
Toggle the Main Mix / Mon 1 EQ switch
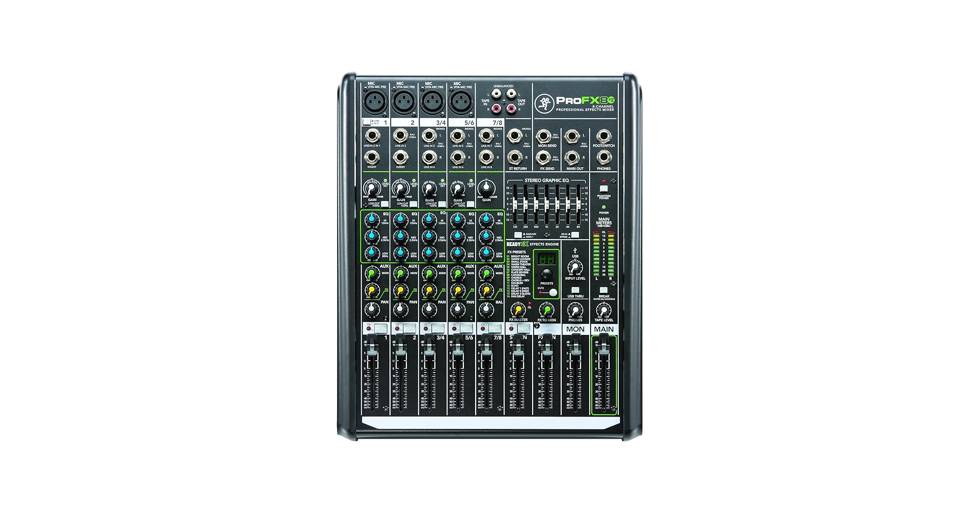[x=518, y=235]
